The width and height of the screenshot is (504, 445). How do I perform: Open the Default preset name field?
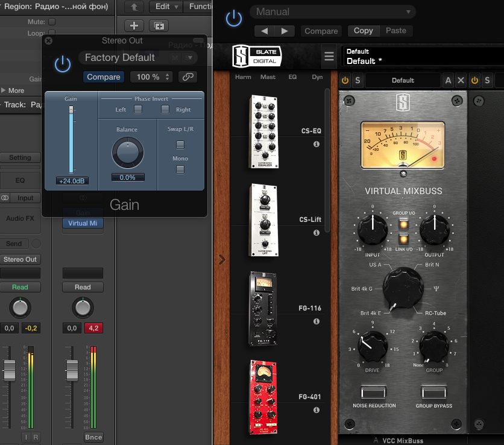click(x=423, y=57)
